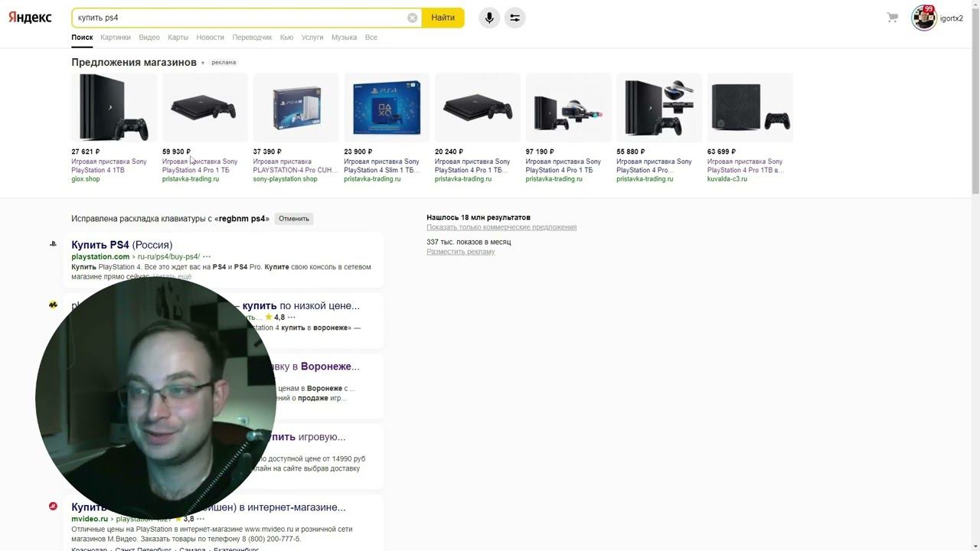Open pristavka-trading.ru link under the 59 930 ₽ offer
Screen dimensions: 980x551
pos(191,179)
